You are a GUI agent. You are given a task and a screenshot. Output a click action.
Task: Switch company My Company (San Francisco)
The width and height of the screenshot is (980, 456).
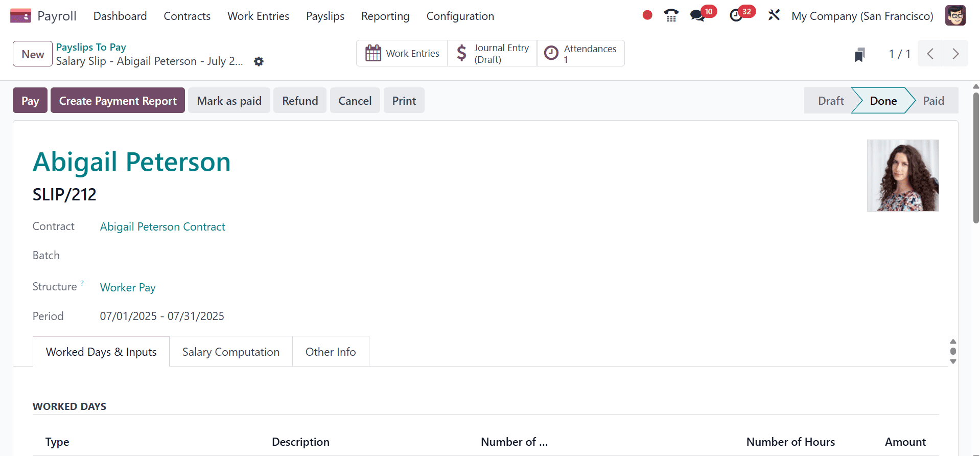[862, 16]
